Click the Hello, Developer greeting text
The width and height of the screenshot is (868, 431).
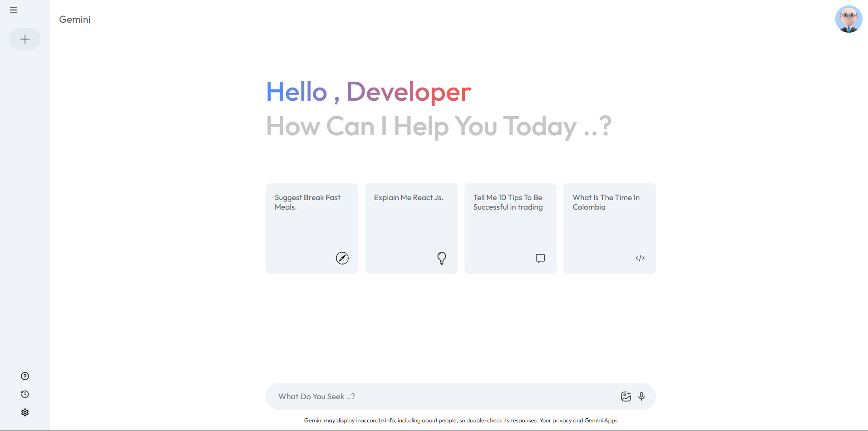[369, 92]
